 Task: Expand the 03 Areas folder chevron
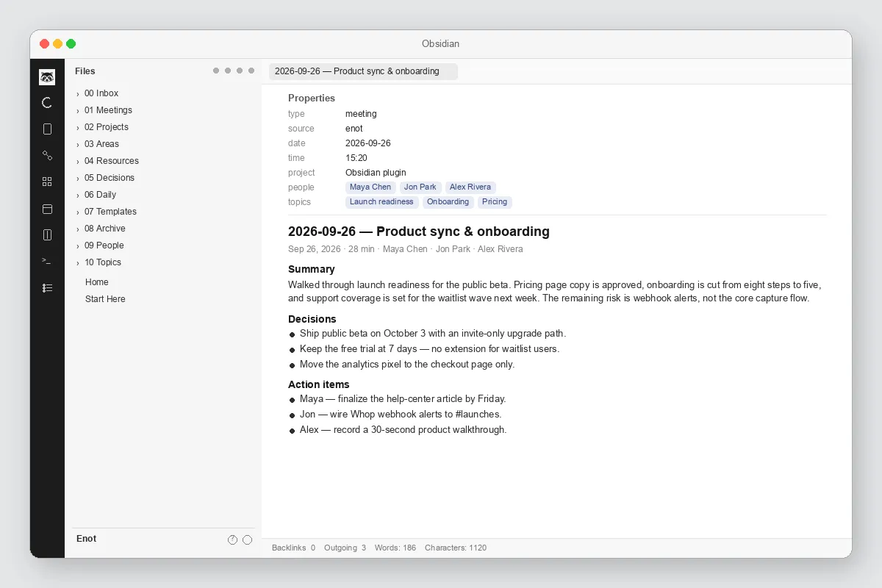tap(78, 145)
